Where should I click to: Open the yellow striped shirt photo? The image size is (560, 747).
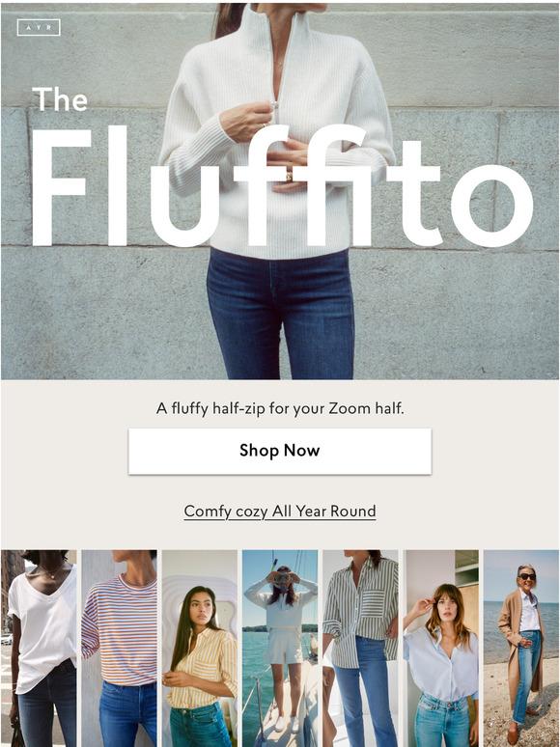point(200,649)
